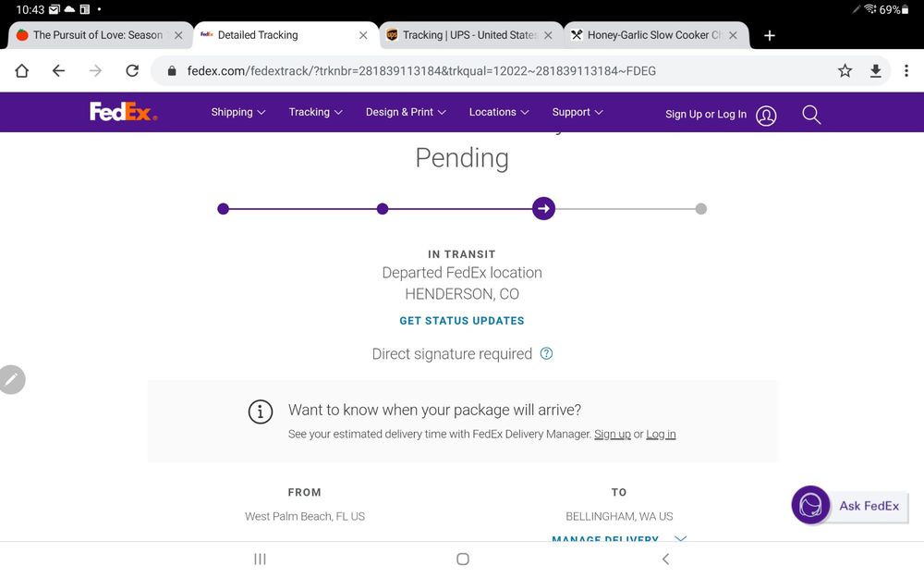Bookmark this page with the star icon
924x578 pixels.
[844, 69]
